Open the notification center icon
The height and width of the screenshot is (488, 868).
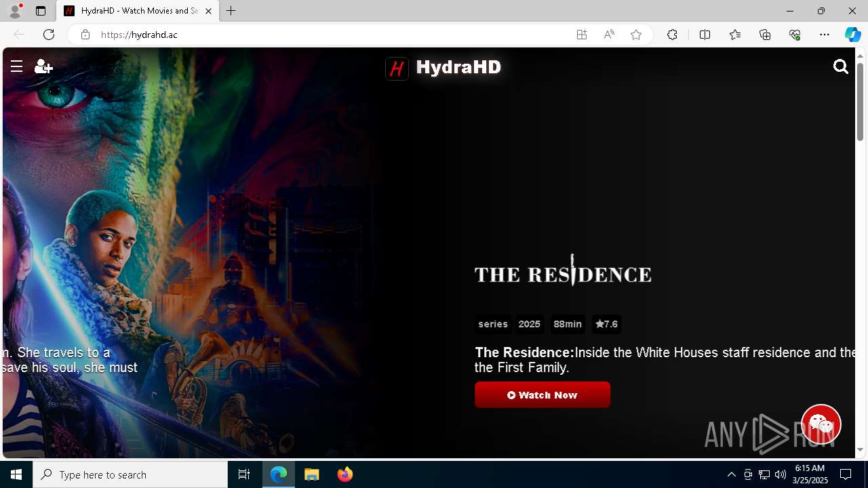[x=846, y=474]
